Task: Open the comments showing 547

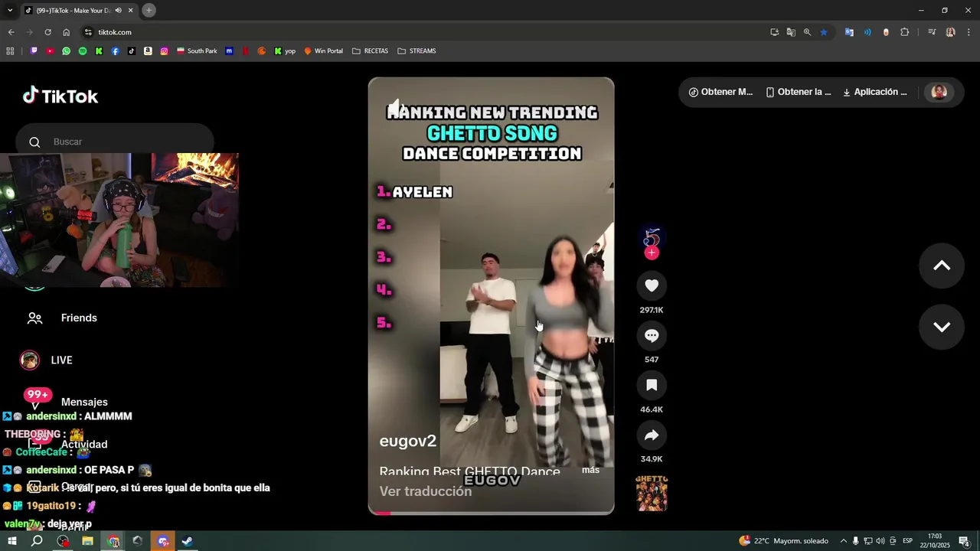Action: click(652, 335)
